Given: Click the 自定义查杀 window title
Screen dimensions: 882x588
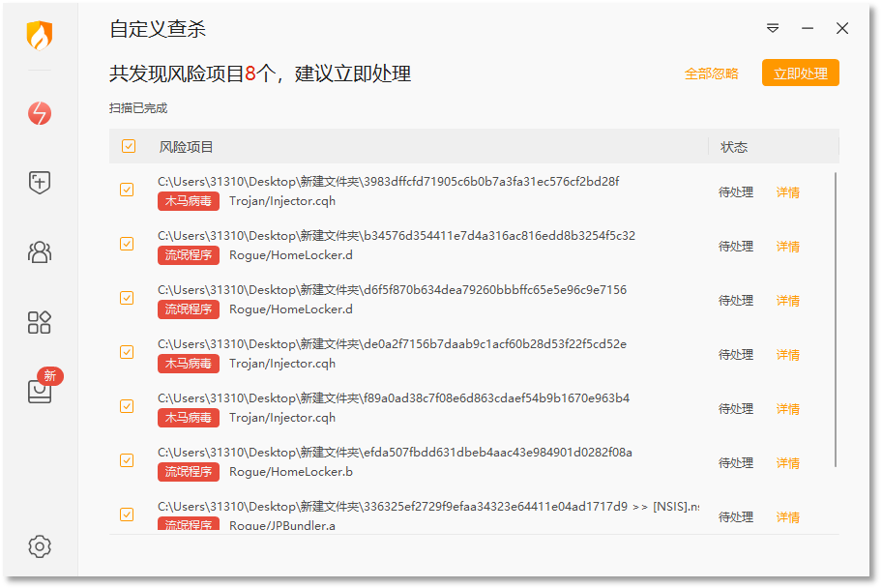Looking at the screenshot, I should click(x=158, y=29).
